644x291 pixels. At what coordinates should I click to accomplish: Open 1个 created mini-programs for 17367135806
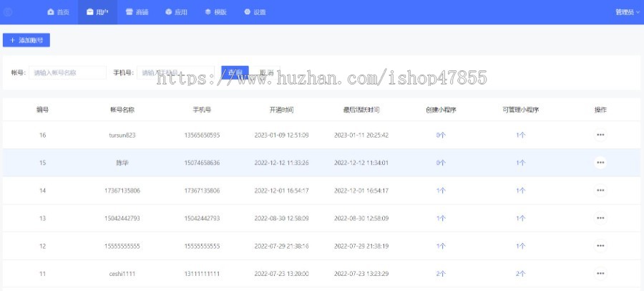point(441,190)
